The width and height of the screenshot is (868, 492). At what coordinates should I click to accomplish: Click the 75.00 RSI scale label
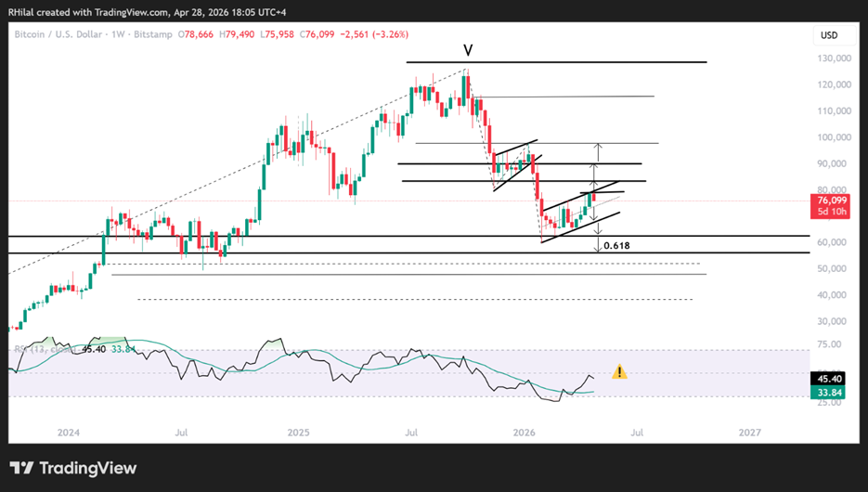click(829, 344)
